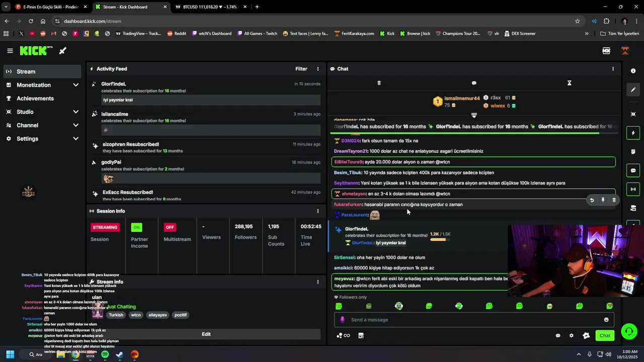Open the wtcN's Dashboard bookmark
Screen dimensions: 644x362
[212, 34]
